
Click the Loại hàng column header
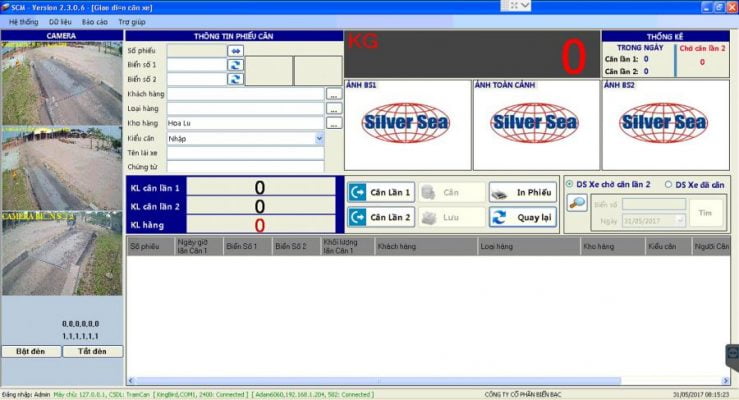point(529,246)
